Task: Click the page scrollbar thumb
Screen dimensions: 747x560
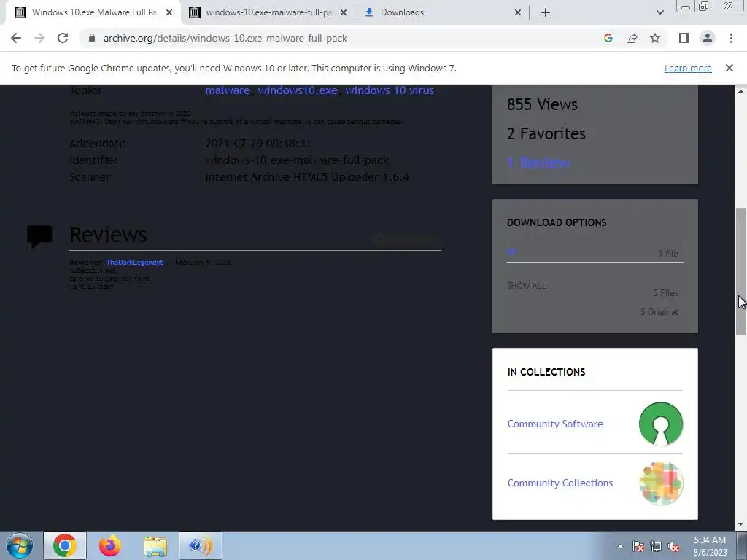Action: (740, 271)
